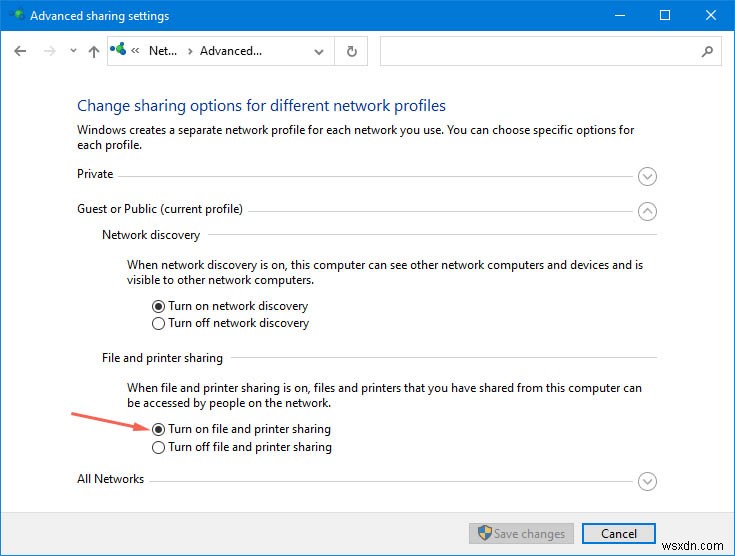Viewport: 735px width, 556px height.
Task: Open the recent locations dropdown arrow
Action: point(73,51)
